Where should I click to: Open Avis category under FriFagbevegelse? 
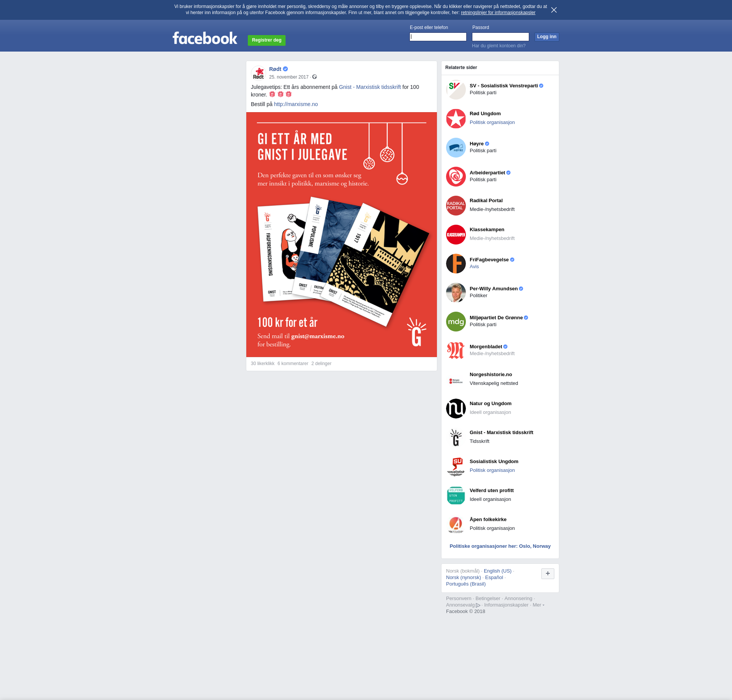[474, 267]
